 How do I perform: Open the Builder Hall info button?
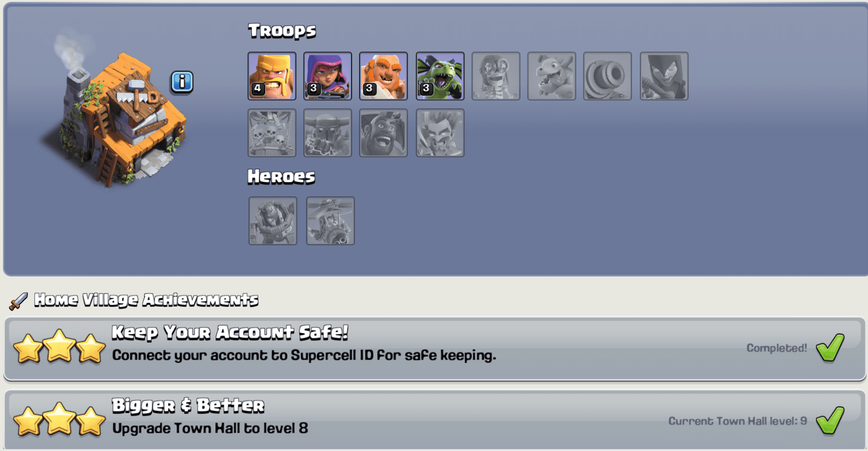coord(182,82)
